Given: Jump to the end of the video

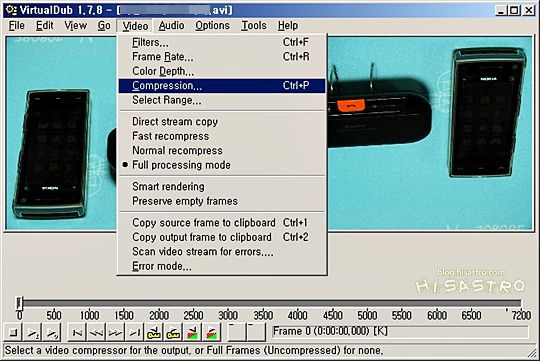Looking at the screenshot, I should (x=135, y=333).
